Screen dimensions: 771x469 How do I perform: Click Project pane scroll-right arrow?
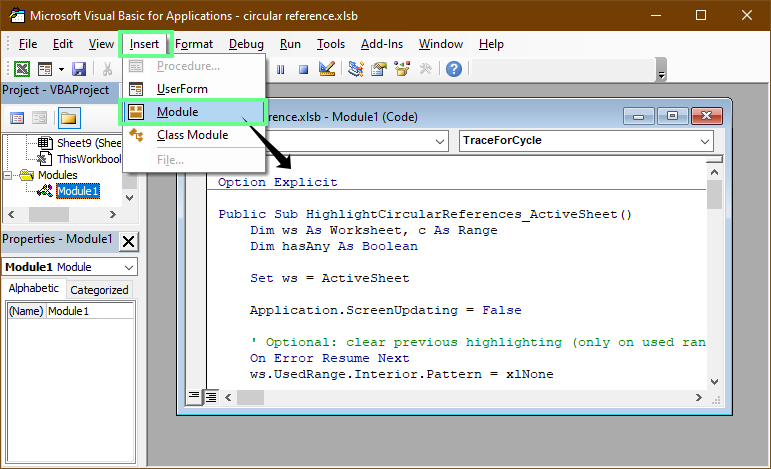tap(113, 214)
